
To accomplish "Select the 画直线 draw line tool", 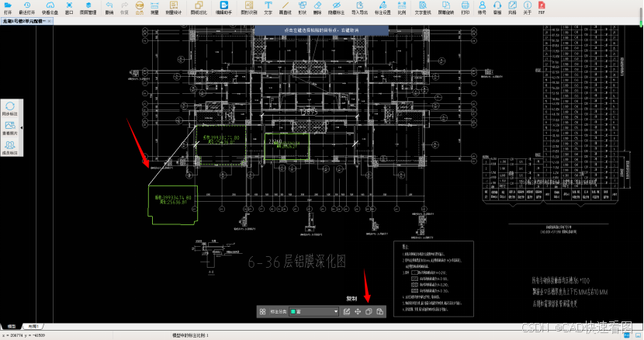I will pos(285,8).
